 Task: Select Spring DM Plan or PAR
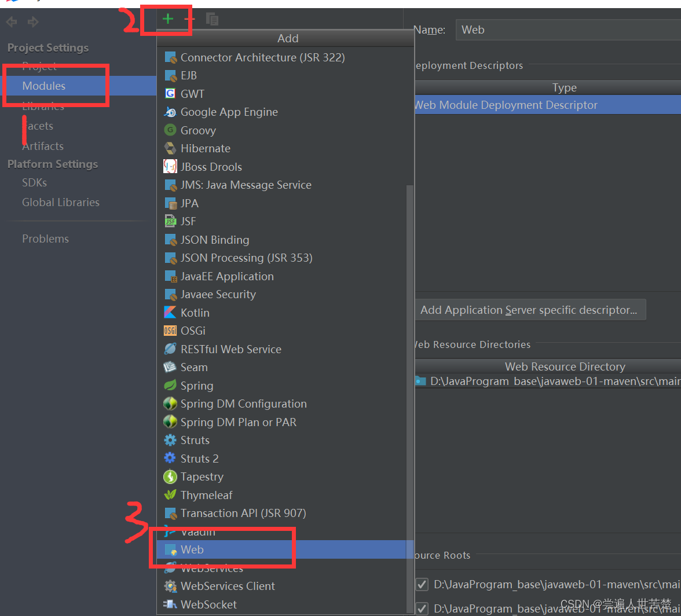pos(281,422)
